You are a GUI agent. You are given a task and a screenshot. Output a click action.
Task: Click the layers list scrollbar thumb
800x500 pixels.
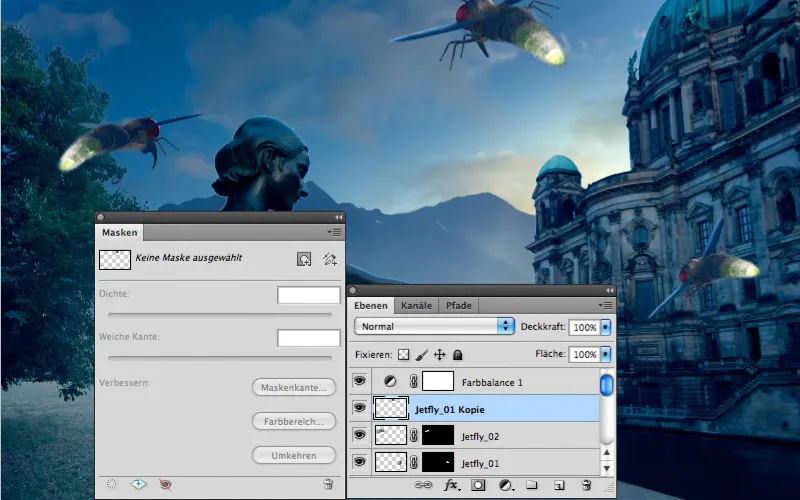606,385
